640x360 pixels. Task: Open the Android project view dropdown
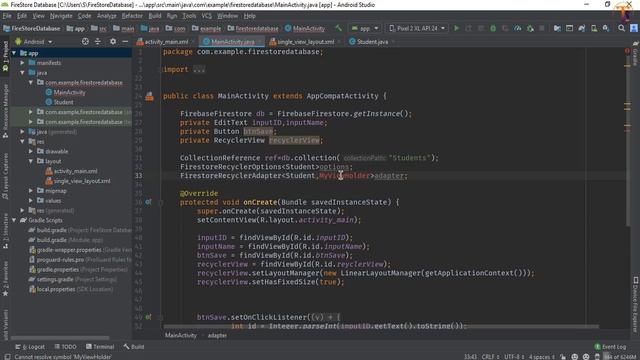(33, 42)
